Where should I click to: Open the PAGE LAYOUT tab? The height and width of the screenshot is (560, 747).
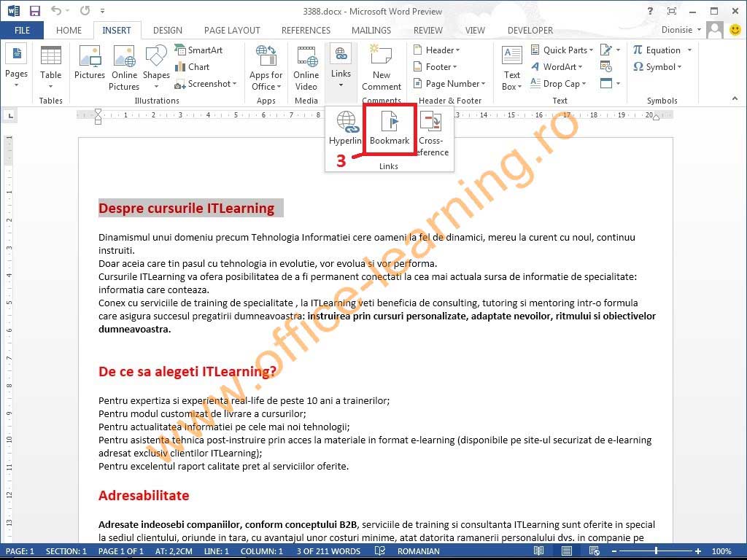click(232, 31)
